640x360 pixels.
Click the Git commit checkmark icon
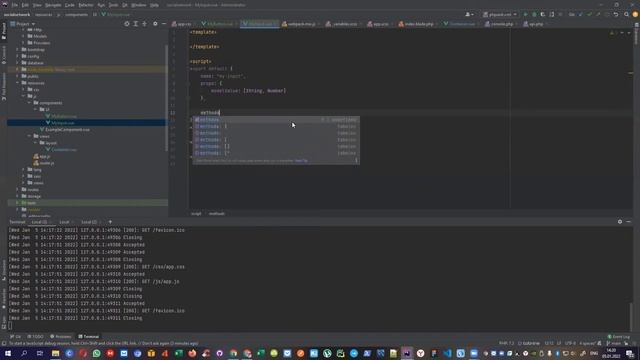pyautogui.click(x=589, y=14)
